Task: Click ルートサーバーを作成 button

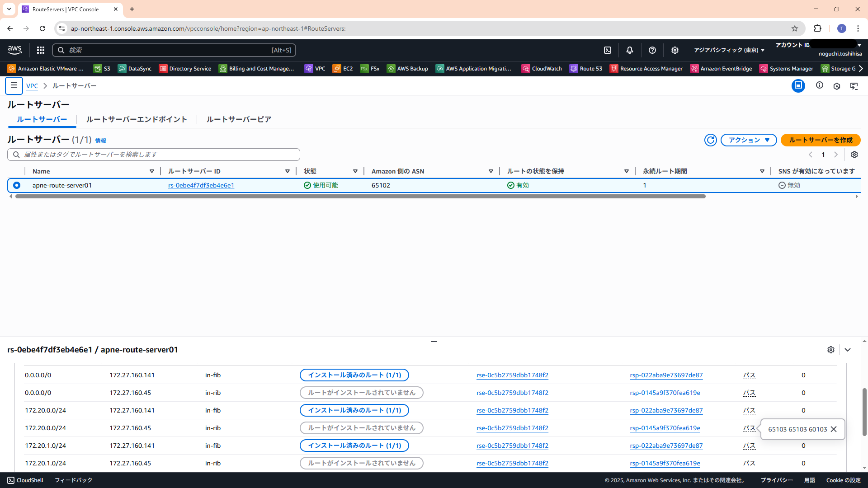Action: pyautogui.click(x=821, y=140)
